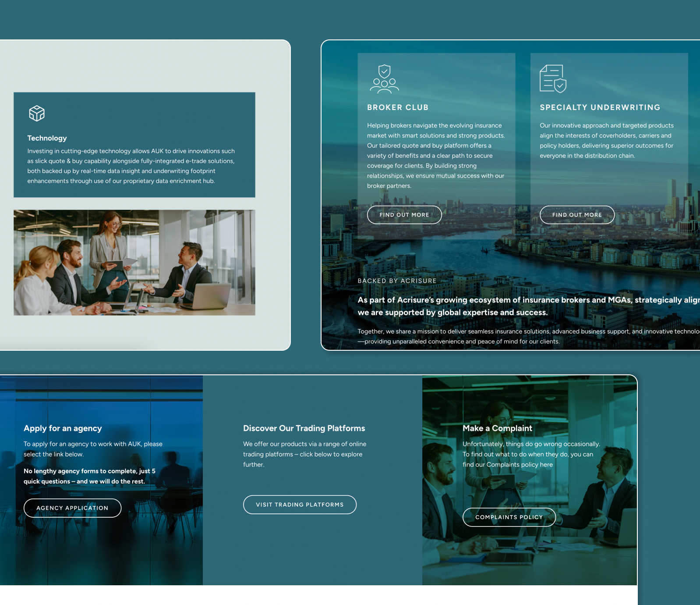Viewport: 700px width, 605px height.
Task: Click the Technology cube icon
Action: tap(37, 113)
